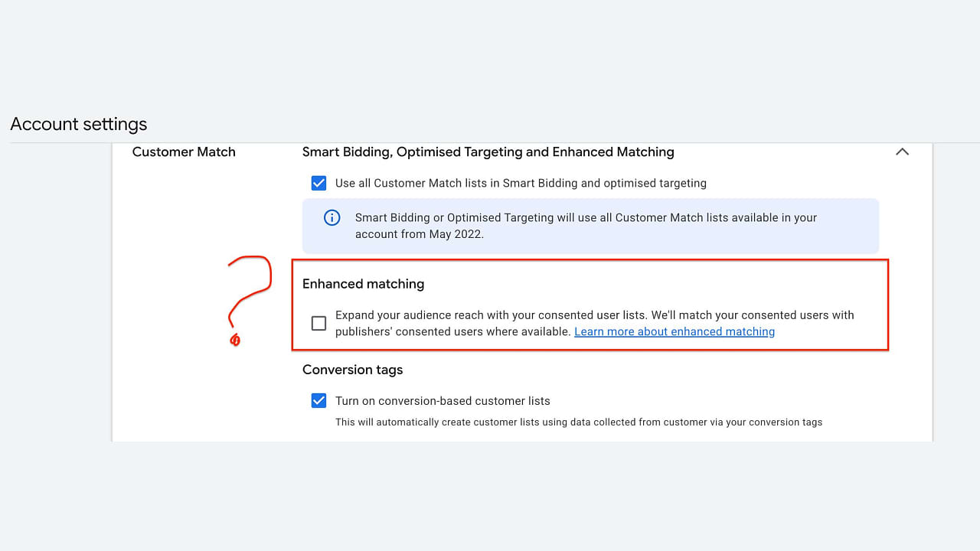Select the Customer Match label
This screenshot has height=551, width=980.
point(184,152)
